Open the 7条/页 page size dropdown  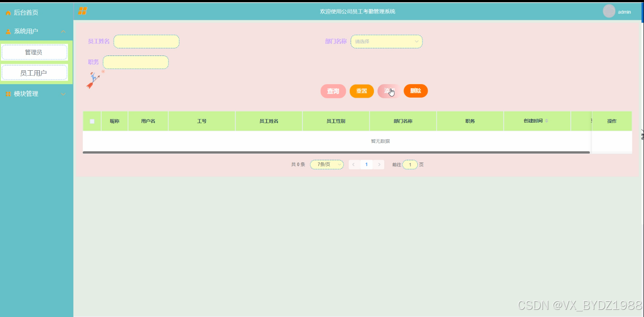pyautogui.click(x=327, y=165)
